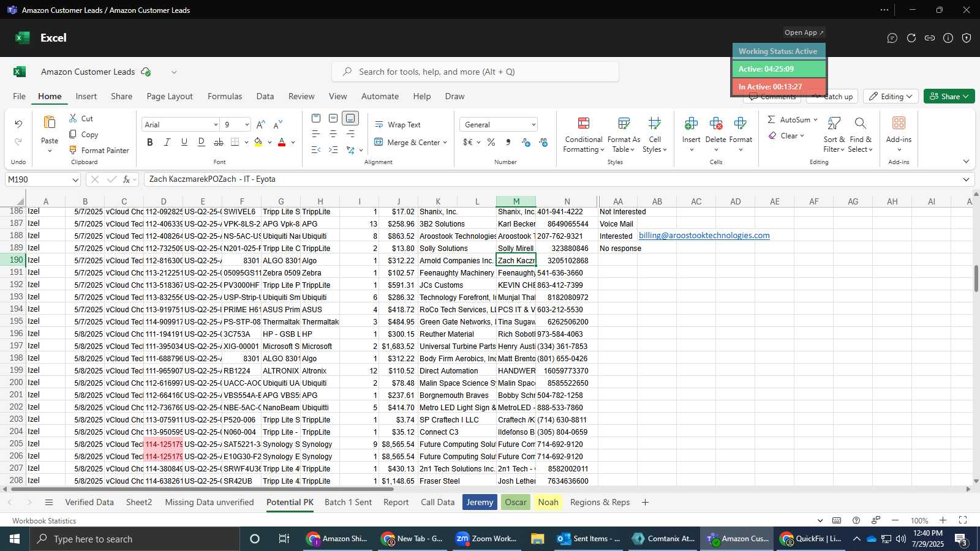Toggle middle vertical alignment
The height and width of the screenshot is (551, 980).
coord(333,118)
